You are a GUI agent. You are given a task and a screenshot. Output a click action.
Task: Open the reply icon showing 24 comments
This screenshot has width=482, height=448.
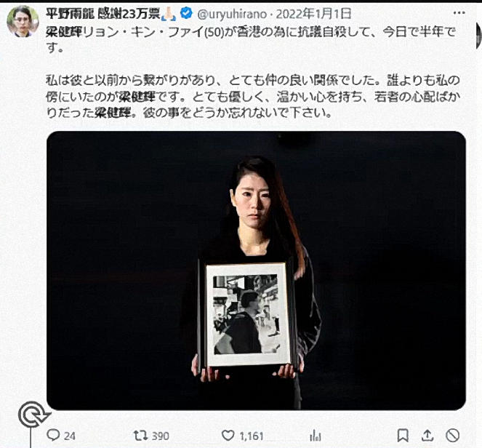click(53, 435)
